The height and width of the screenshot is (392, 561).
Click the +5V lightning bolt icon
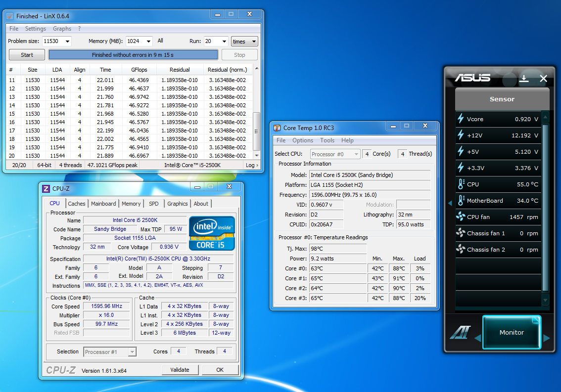pos(461,151)
